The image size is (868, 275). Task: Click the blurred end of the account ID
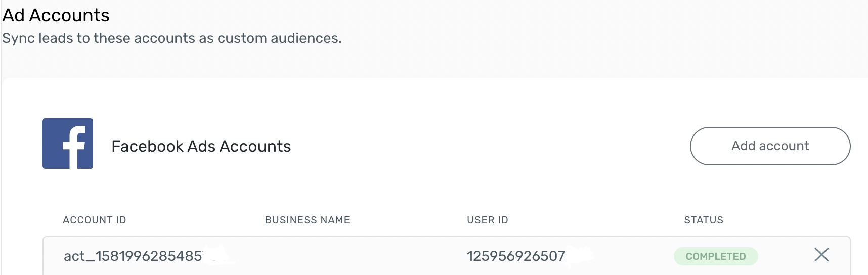(219, 256)
